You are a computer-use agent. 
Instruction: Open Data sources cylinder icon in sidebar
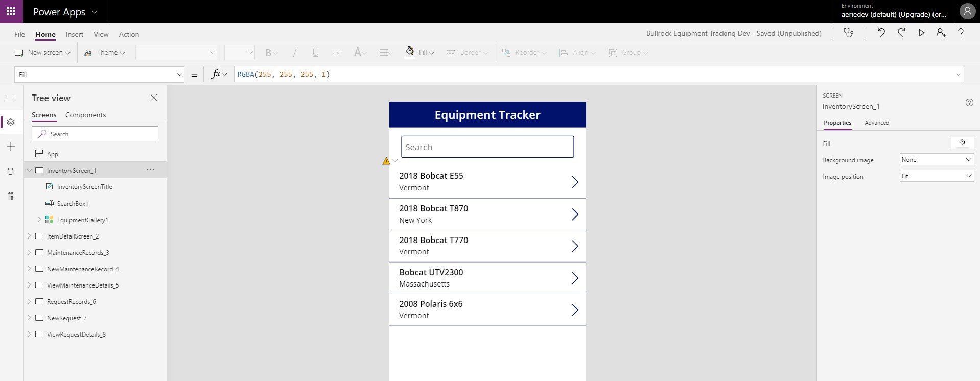coord(11,171)
